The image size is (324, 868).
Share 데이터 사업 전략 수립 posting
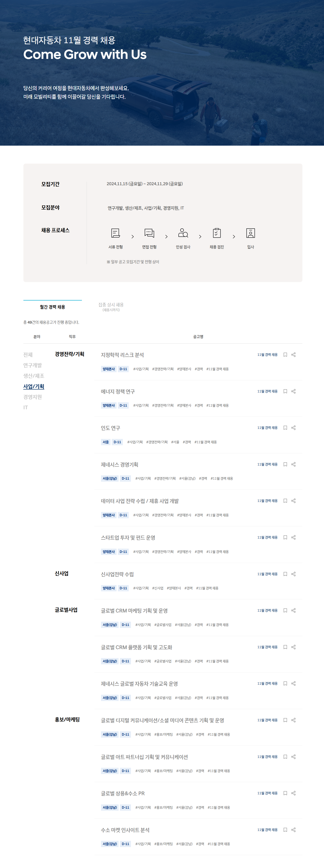click(x=293, y=501)
